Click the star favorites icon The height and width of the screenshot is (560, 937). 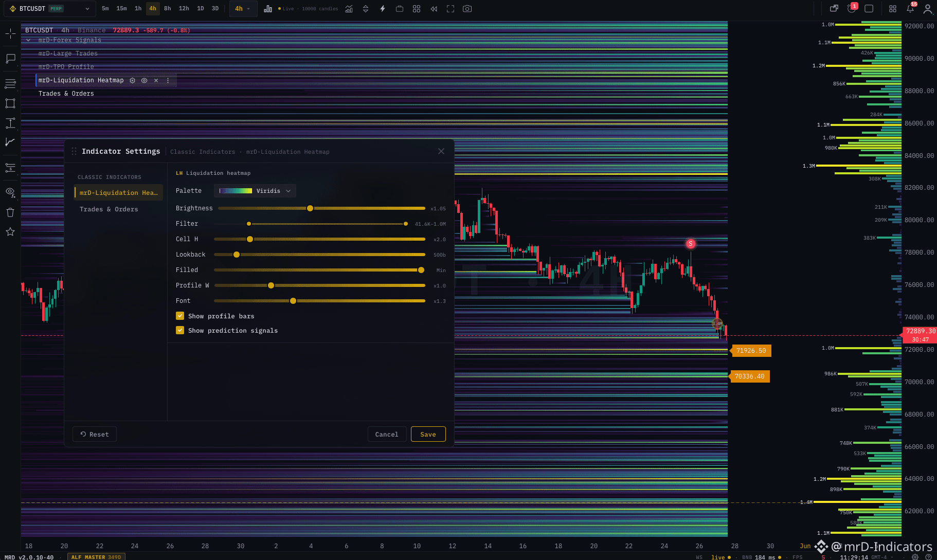click(10, 232)
